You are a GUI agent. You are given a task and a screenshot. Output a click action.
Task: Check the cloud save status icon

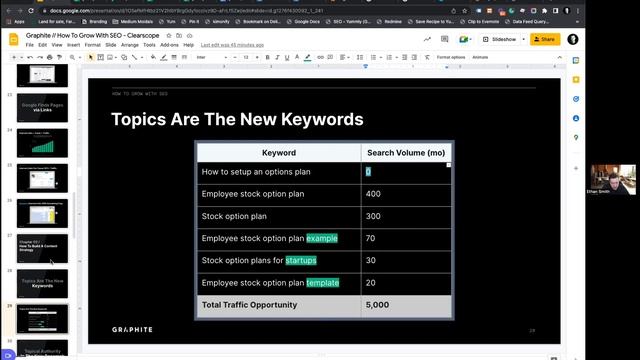(x=189, y=36)
